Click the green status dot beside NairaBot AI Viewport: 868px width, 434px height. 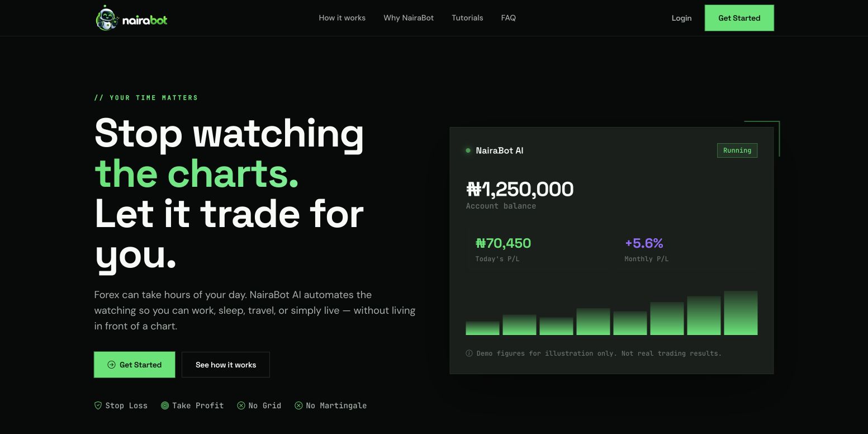[468, 150]
